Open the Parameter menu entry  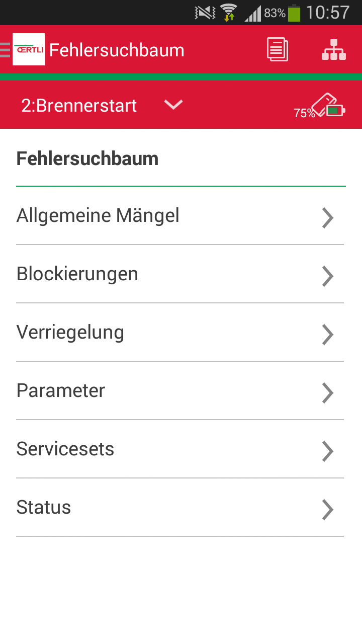[61, 391]
